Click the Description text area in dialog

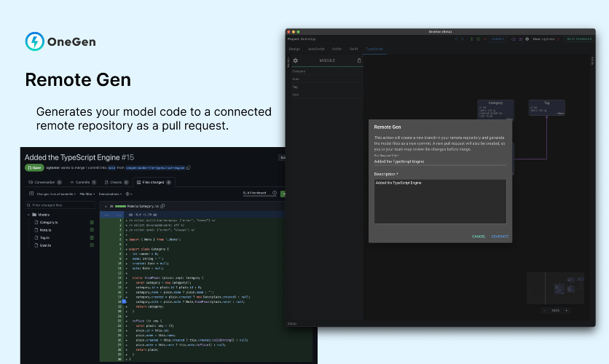click(x=440, y=201)
